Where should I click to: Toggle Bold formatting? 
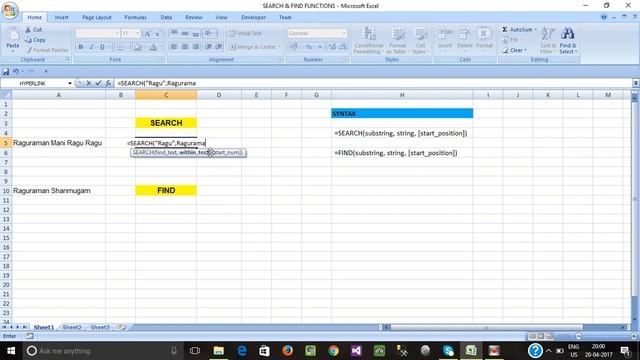(81, 47)
